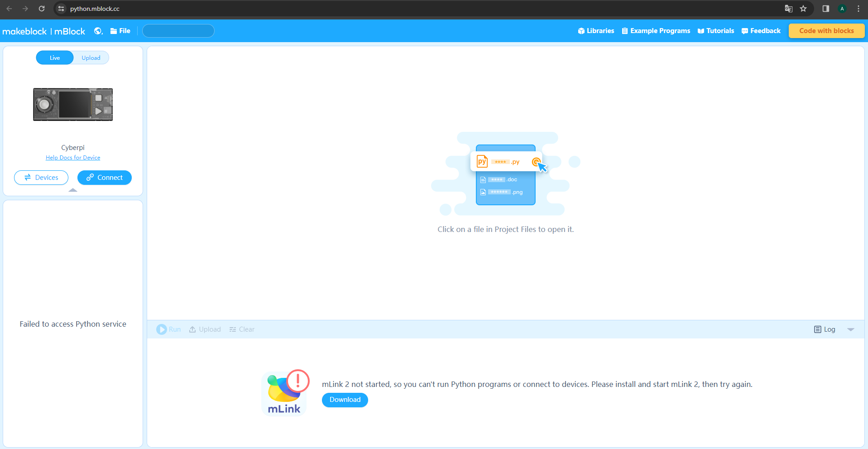
Task: Click the mLink 2 not started message
Action: pyautogui.click(x=537, y=384)
